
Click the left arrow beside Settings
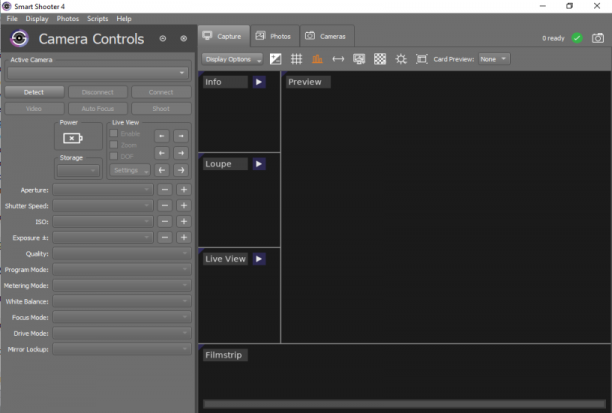(x=162, y=170)
